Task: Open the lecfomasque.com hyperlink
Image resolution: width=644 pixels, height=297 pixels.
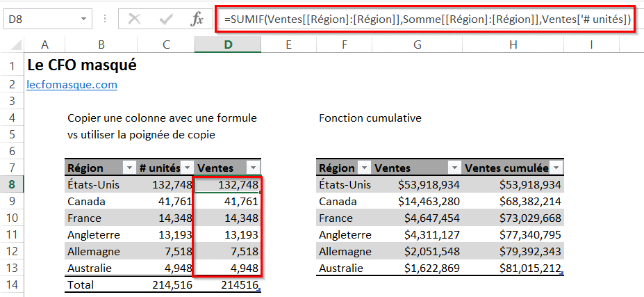Action: pos(72,85)
